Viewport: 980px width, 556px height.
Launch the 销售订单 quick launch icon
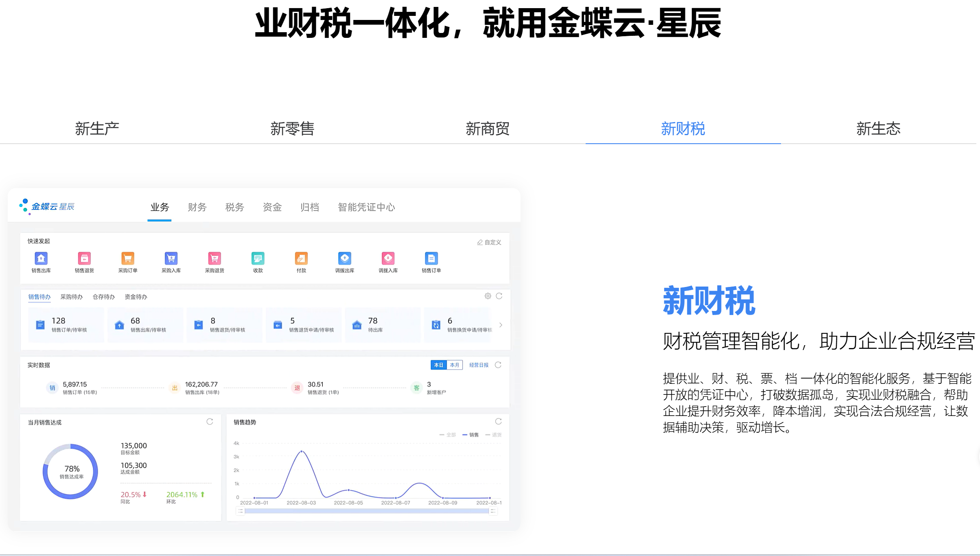(x=431, y=258)
